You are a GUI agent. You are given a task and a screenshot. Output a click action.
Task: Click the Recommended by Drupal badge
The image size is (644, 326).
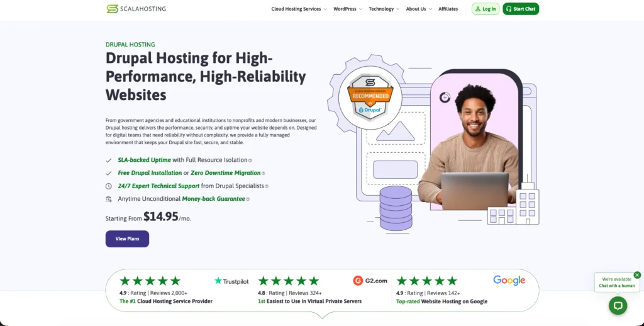(x=370, y=98)
